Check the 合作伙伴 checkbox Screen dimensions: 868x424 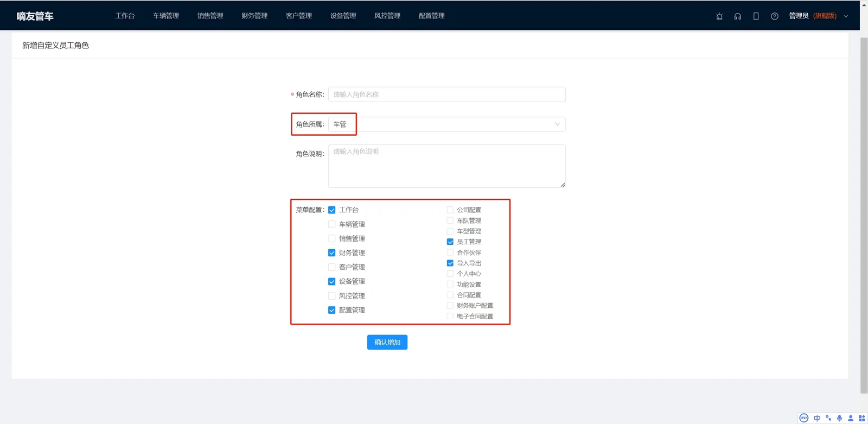[x=450, y=252]
